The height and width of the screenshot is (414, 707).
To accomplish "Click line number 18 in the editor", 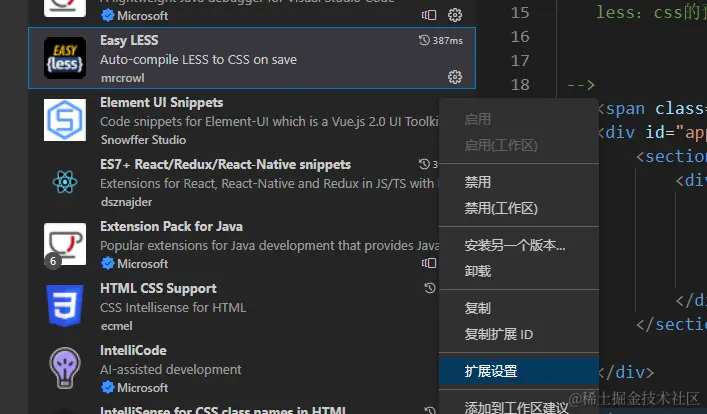I will pyautogui.click(x=520, y=84).
